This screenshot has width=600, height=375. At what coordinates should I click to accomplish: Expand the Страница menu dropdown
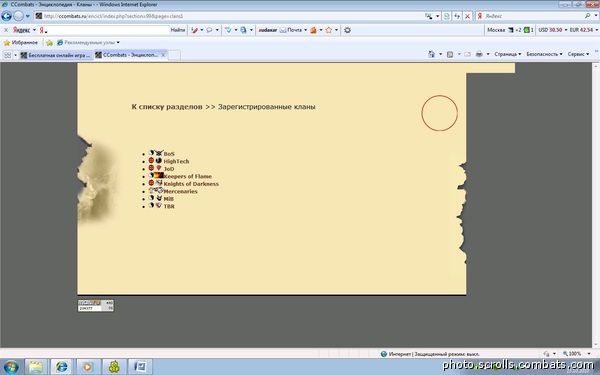[x=507, y=54]
